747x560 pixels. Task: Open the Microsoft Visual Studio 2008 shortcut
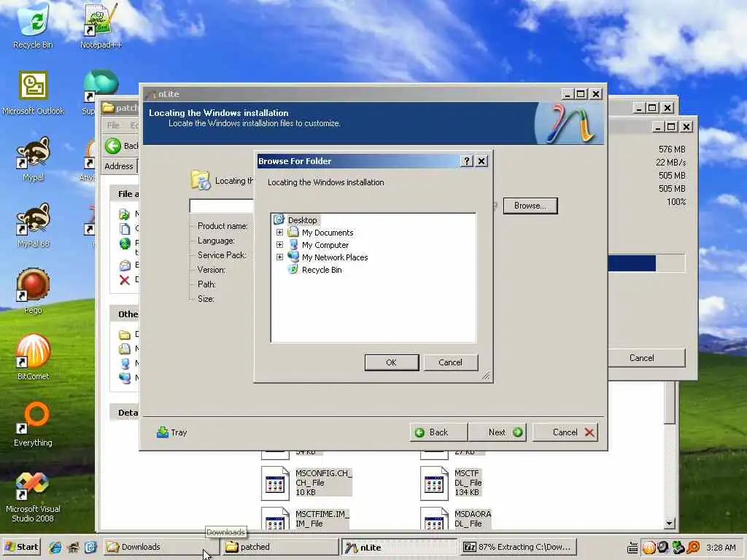click(33, 497)
